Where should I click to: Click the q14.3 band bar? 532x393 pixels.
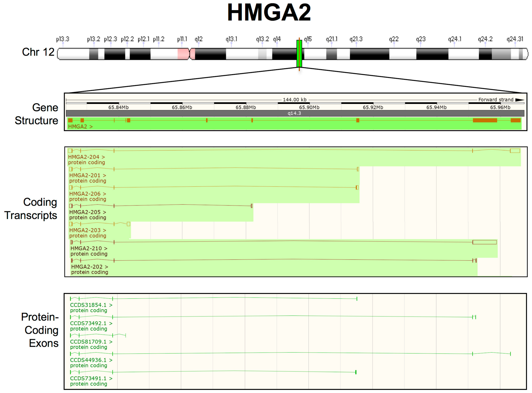[x=295, y=113]
